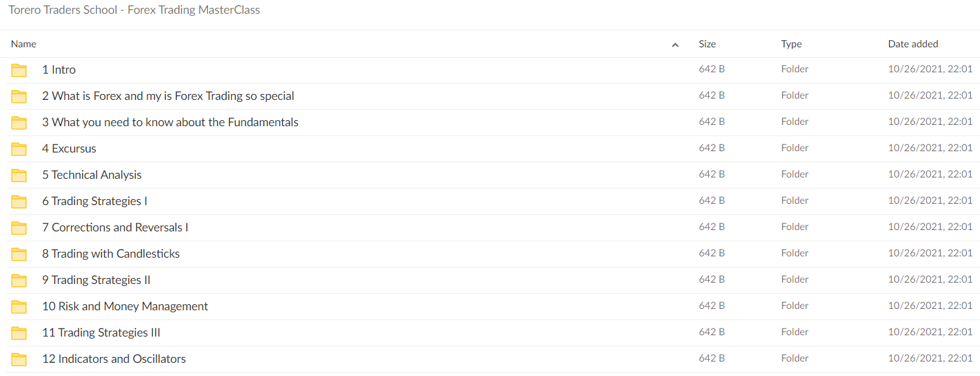Sort the list by the Size column header
The width and height of the screenshot is (980, 376).
(x=708, y=44)
